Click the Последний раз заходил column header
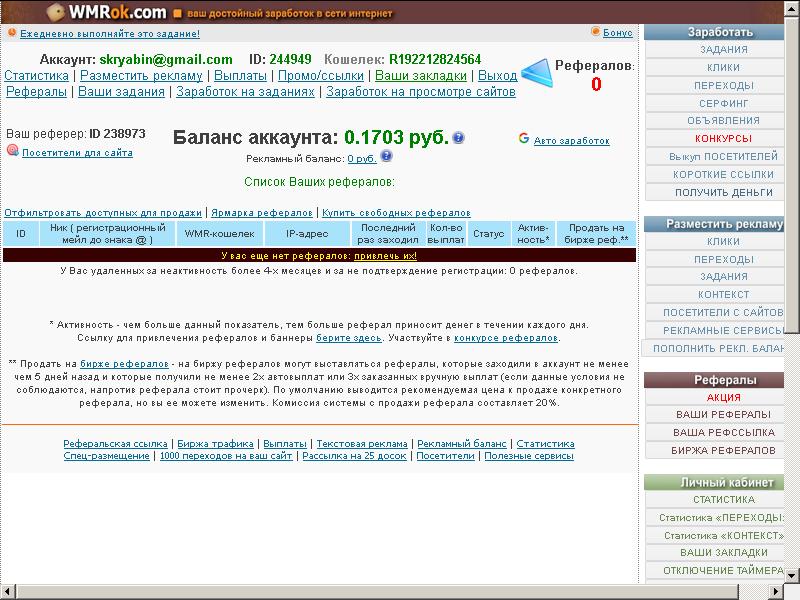 388,234
